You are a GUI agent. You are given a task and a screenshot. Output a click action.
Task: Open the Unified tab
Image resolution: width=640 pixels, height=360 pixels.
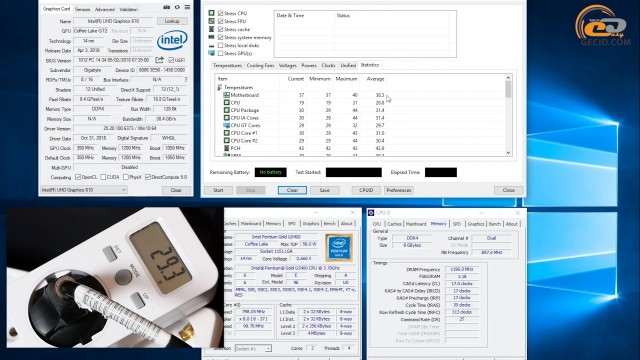coord(348,65)
